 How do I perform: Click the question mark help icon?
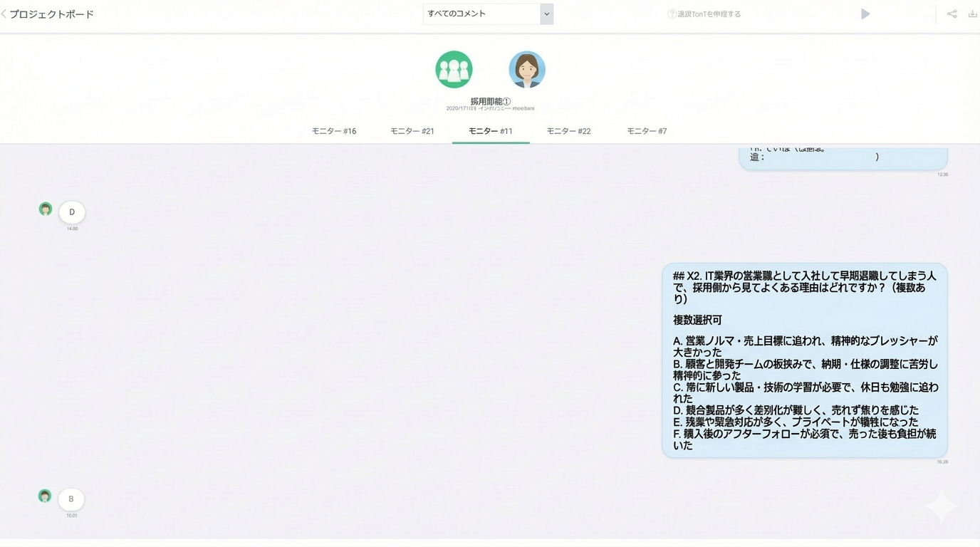pyautogui.click(x=671, y=14)
